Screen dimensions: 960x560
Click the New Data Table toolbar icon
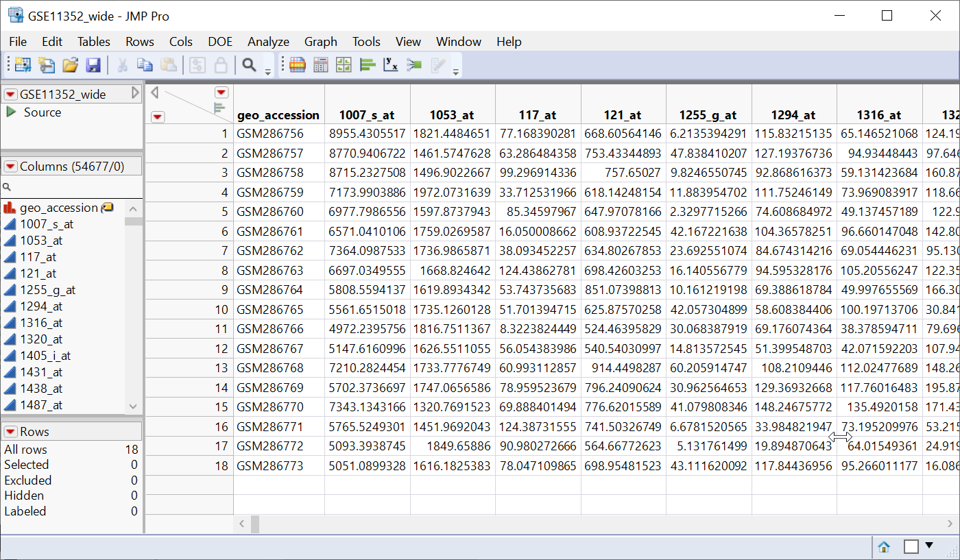point(21,64)
